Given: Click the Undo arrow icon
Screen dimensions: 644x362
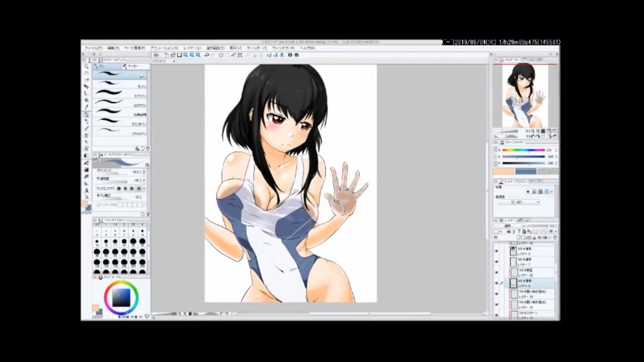Looking at the screenshot, I should coord(207,55).
